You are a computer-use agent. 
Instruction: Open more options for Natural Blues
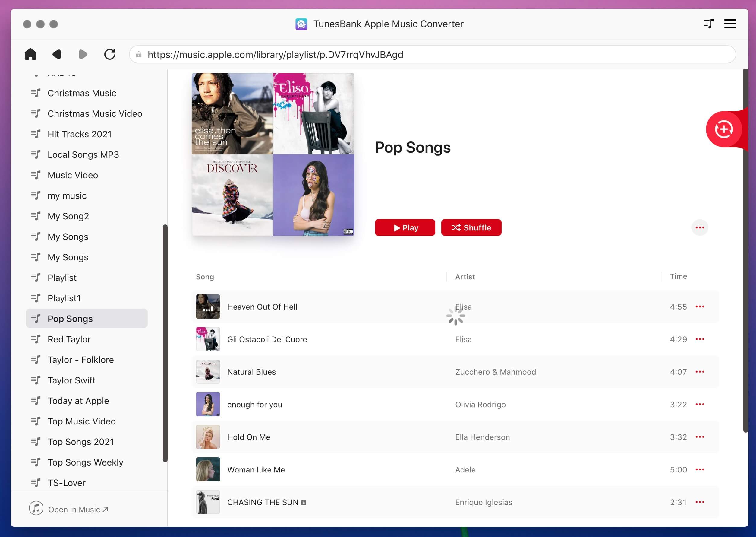pos(700,372)
